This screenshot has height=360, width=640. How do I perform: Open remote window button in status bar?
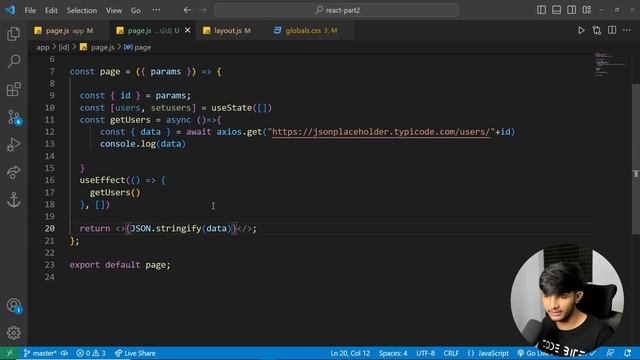point(9,353)
